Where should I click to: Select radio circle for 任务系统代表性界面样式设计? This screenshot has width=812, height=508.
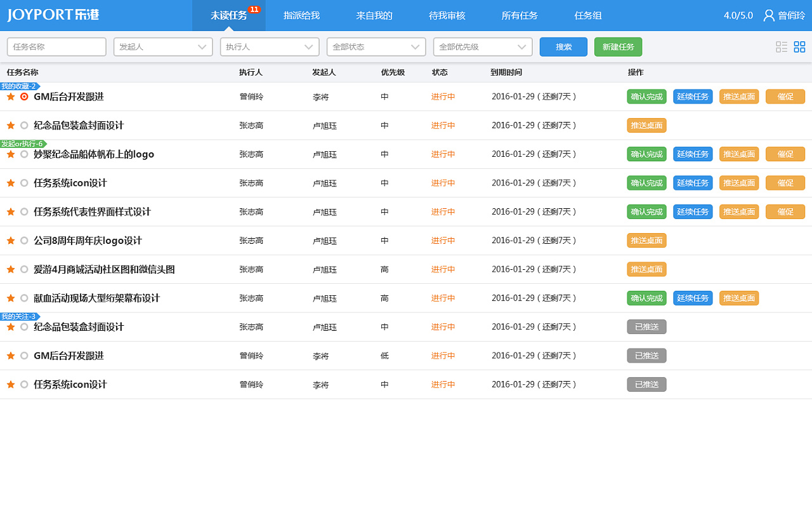click(24, 211)
